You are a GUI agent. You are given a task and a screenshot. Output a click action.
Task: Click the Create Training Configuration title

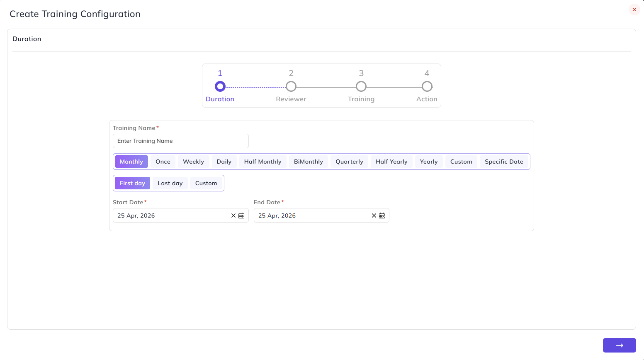(75, 14)
